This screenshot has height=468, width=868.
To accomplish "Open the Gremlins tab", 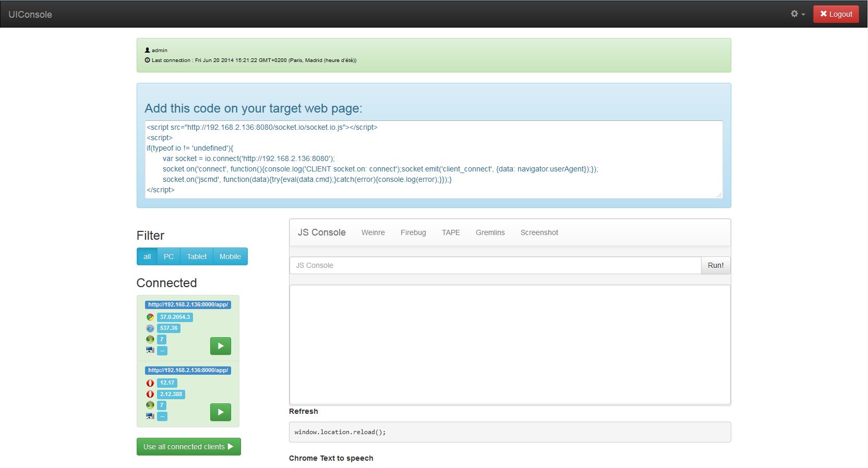I will click(490, 232).
